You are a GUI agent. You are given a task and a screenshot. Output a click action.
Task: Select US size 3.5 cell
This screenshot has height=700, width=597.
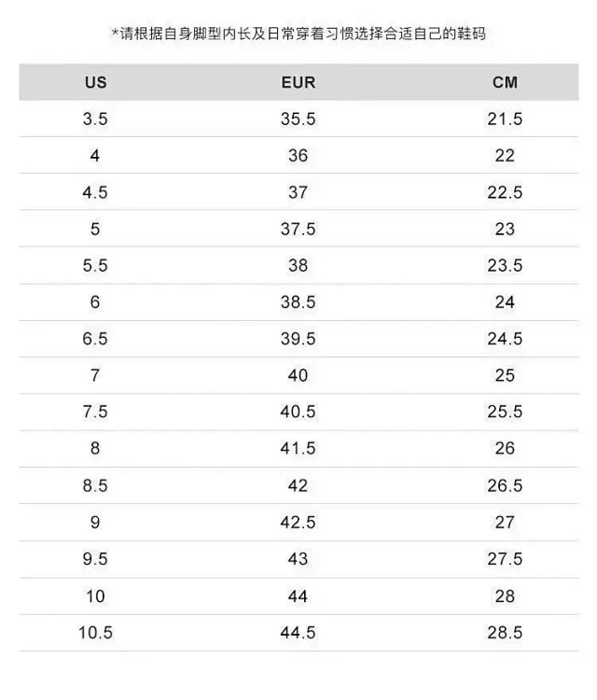[x=95, y=119]
